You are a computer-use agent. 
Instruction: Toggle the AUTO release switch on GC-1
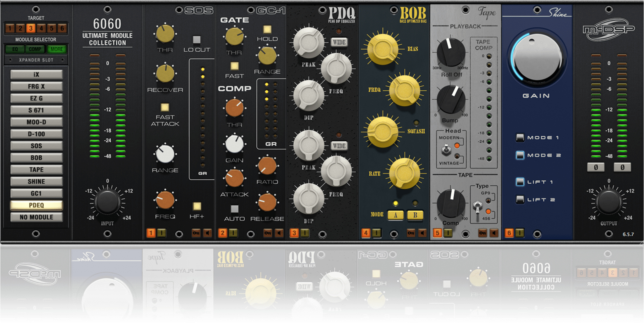(235, 209)
